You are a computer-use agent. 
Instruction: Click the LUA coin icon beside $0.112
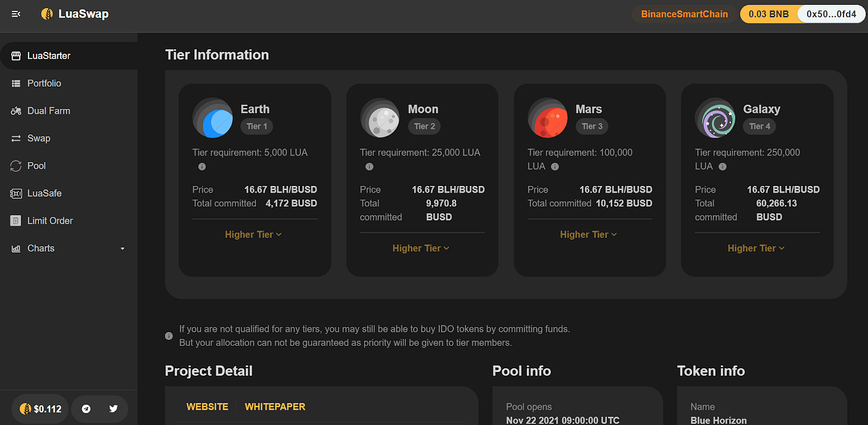(25, 409)
